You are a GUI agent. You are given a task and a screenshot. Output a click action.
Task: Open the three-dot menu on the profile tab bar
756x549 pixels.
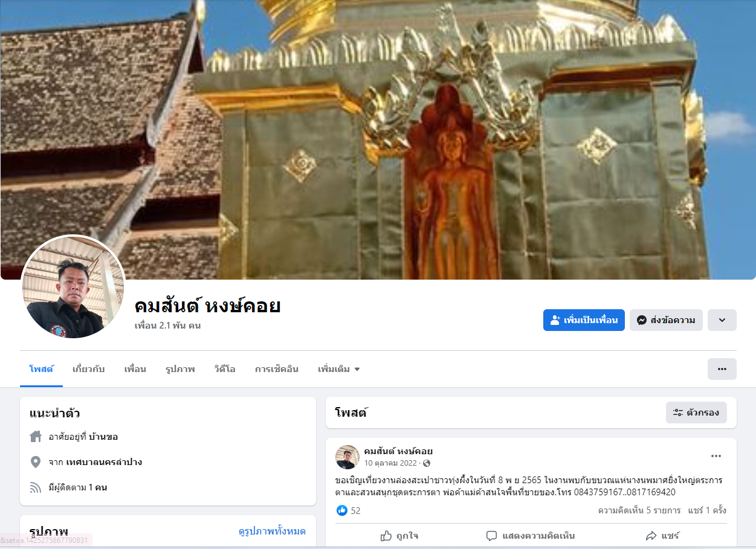(x=722, y=369)
